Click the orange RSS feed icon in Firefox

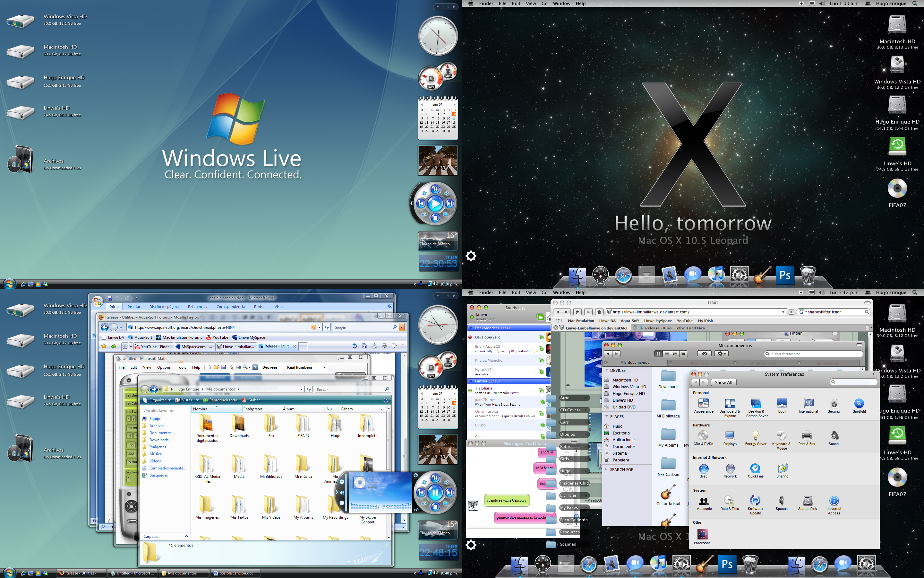click(313, 327)
